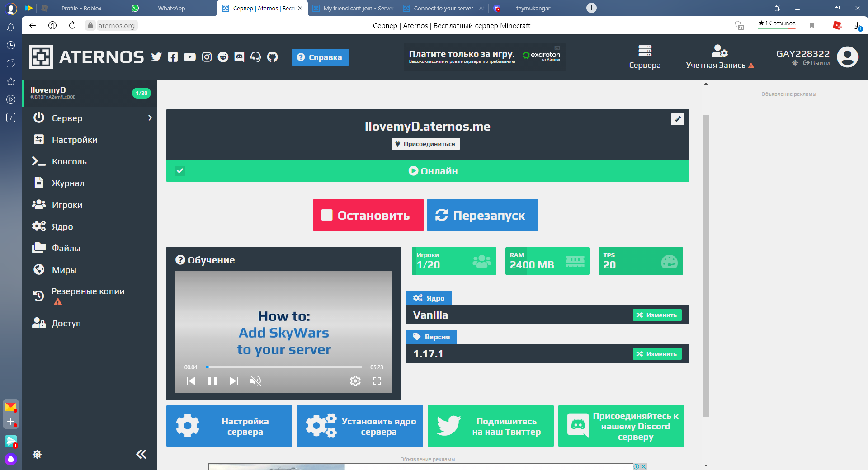The image size is (868, 470).
Task: Seek on the tutorial video progress bar
Action: tap(284, 367)
